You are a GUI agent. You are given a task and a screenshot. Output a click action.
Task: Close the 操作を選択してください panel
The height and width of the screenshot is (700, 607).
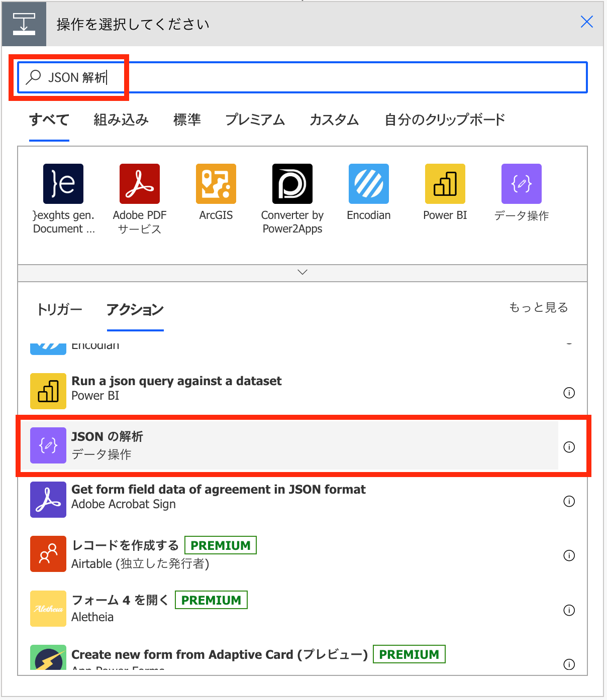(x=587, y=22)
